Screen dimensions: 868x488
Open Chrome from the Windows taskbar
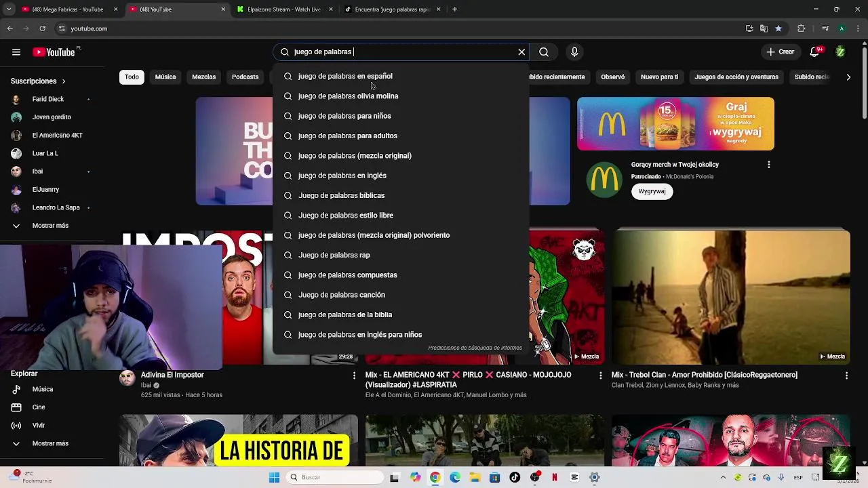(435, 477)
